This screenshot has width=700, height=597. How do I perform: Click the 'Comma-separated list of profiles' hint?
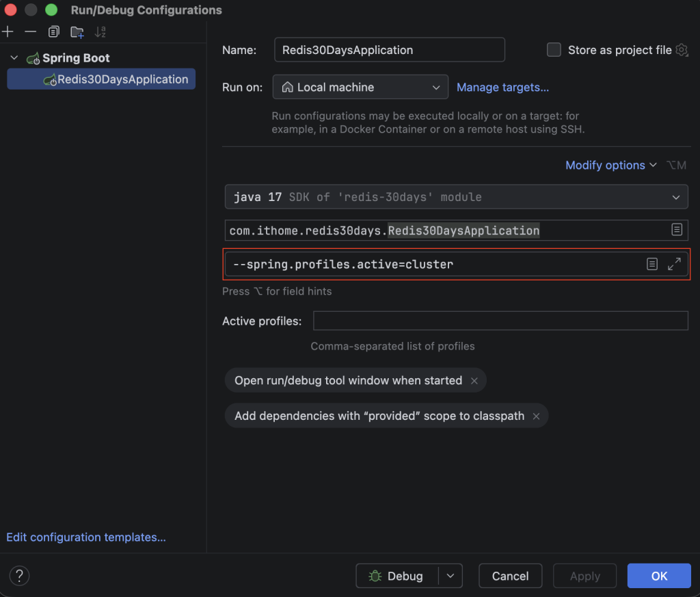tap(392, 346)
